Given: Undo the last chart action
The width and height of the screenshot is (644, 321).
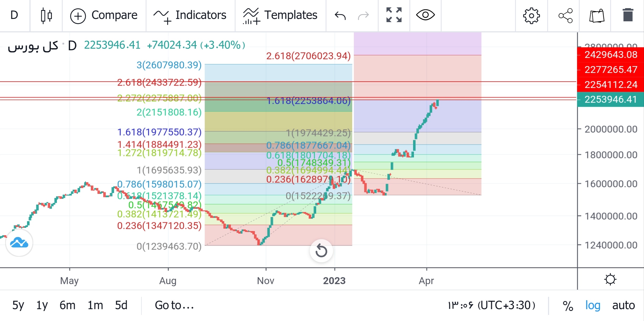Looking at the screenshot, I should click(340, 15).
